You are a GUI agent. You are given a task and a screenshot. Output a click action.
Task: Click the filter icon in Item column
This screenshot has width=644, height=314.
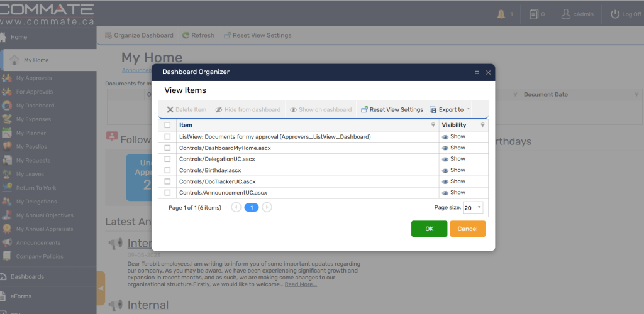(433, 126)
